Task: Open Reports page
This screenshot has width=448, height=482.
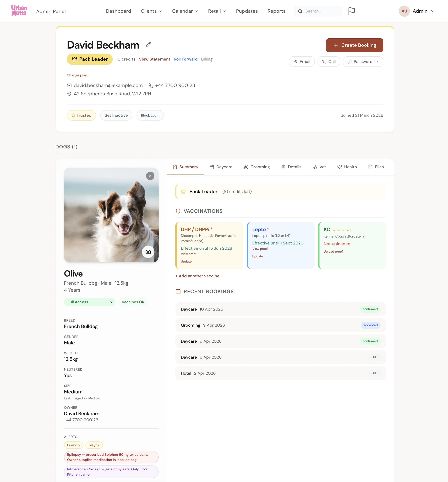Action: (x=276, y=11)
